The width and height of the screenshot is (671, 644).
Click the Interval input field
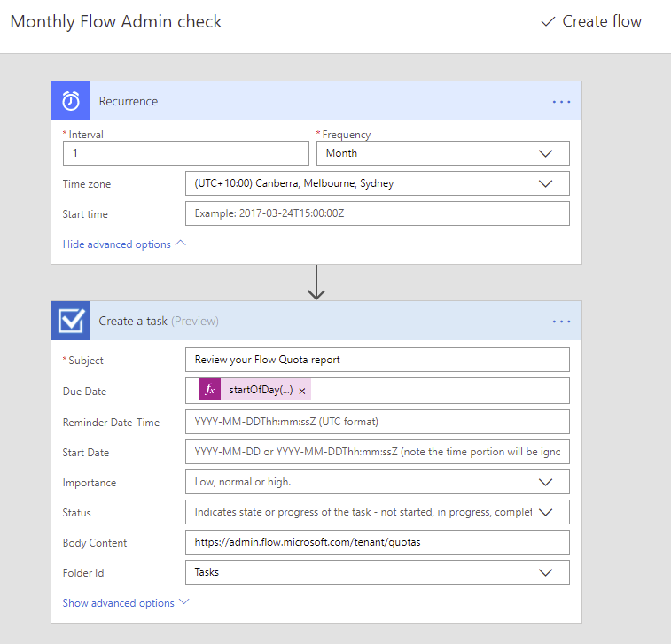[185, 153]
